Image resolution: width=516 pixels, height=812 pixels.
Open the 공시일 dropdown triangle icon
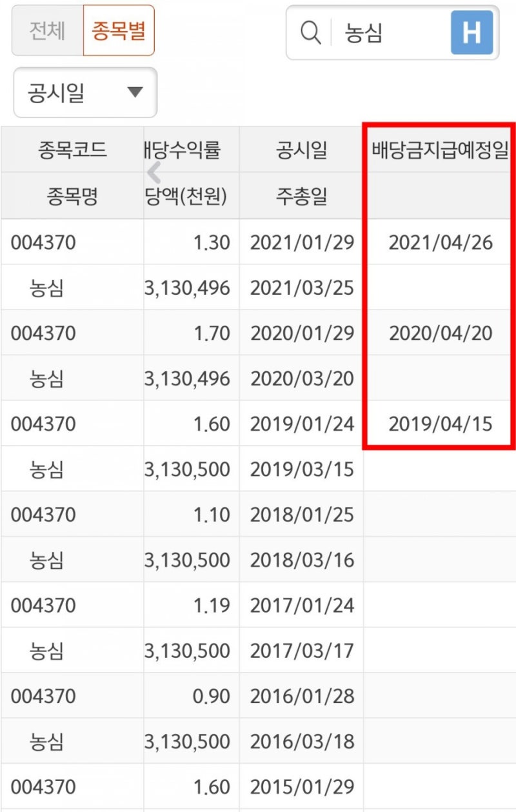click(x=134, y=92)
